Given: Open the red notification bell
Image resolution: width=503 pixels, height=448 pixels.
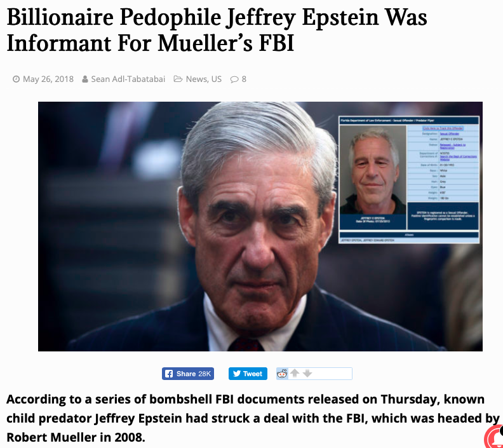Looking at the screenshot, I should [x=494, y=437].
